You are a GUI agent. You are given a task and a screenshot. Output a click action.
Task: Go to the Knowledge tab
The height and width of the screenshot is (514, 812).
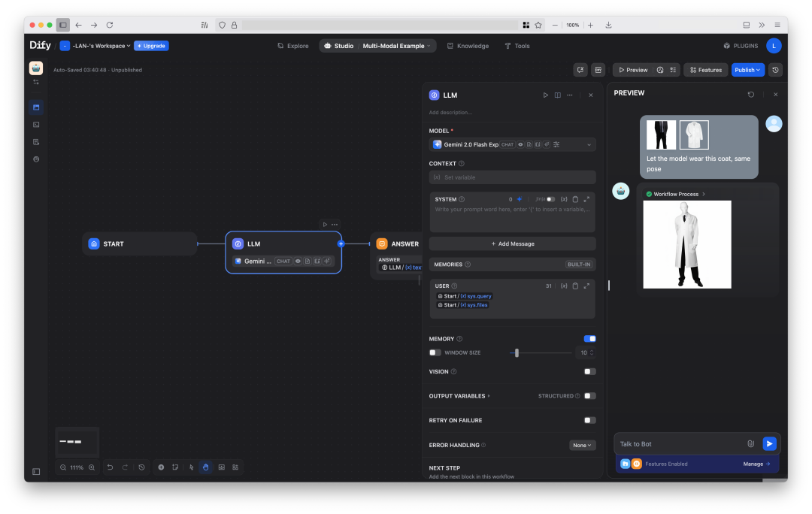coord(468,46)
